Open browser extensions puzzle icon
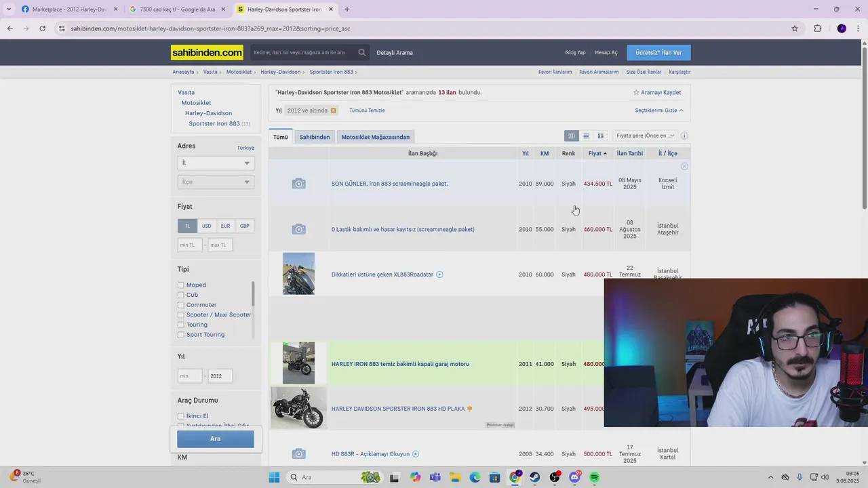 tap(817, 28)
